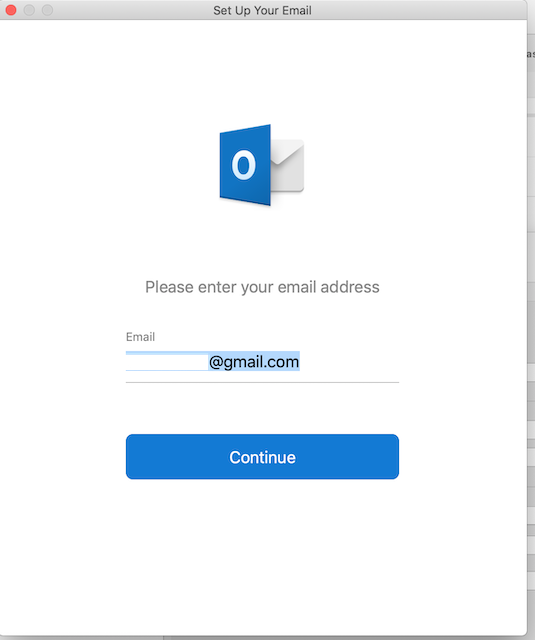The width and height of the screenshot is (535, 640).
Task: Click the grayed-out minimize window button
Action: tap(29, 10)
